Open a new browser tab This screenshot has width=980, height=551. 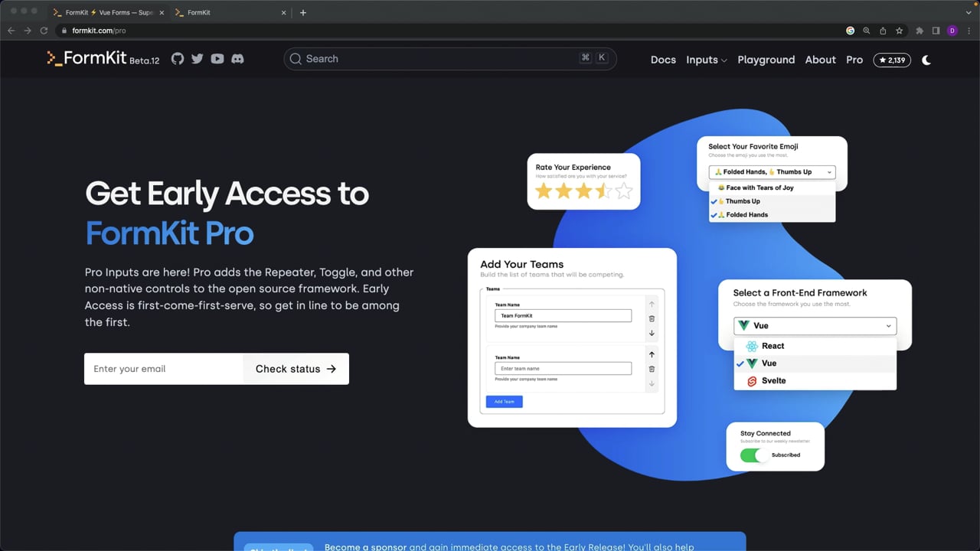click(303, 12)
